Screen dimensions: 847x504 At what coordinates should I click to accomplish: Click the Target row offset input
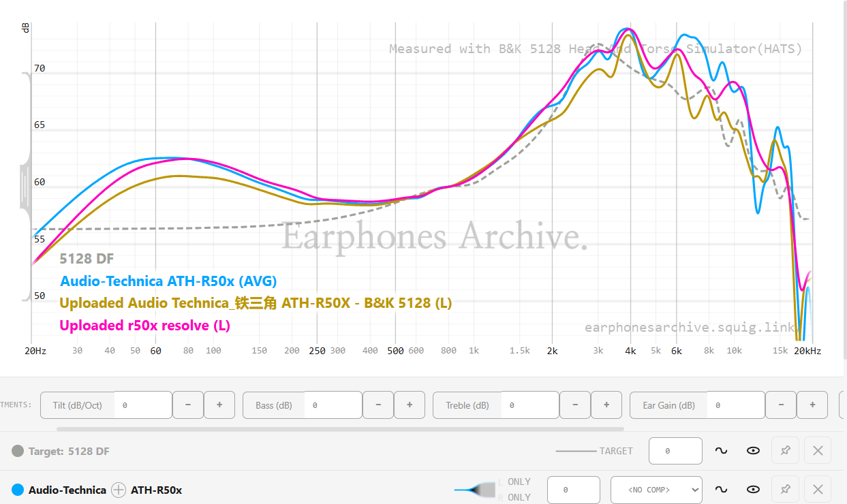pos(675,451)
